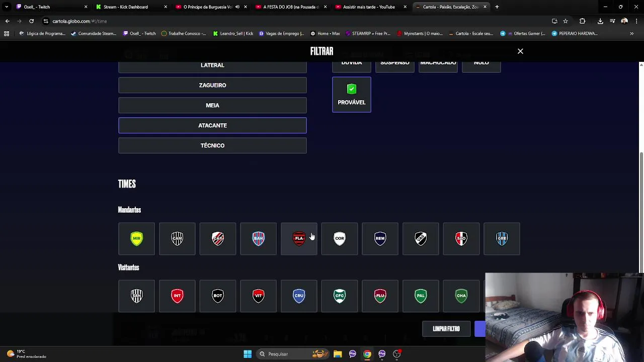Select the REM home team badge
The height and width of the screenshot is (362, 644).
point(380,239)
